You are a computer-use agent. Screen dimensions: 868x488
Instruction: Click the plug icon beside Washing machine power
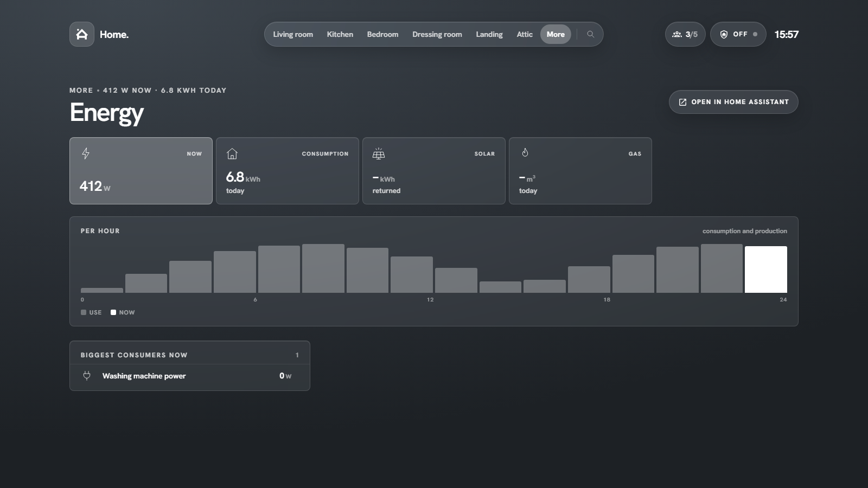[87, 376]
